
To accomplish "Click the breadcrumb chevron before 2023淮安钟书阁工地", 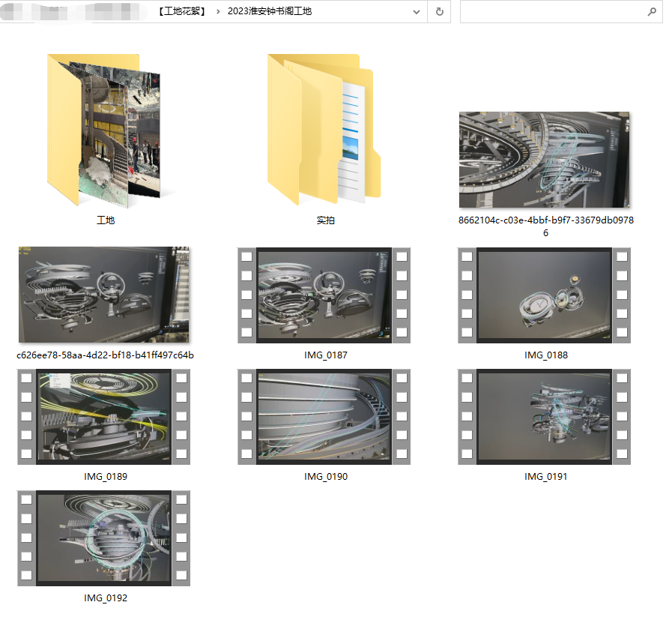I will (x=218, y=12).
